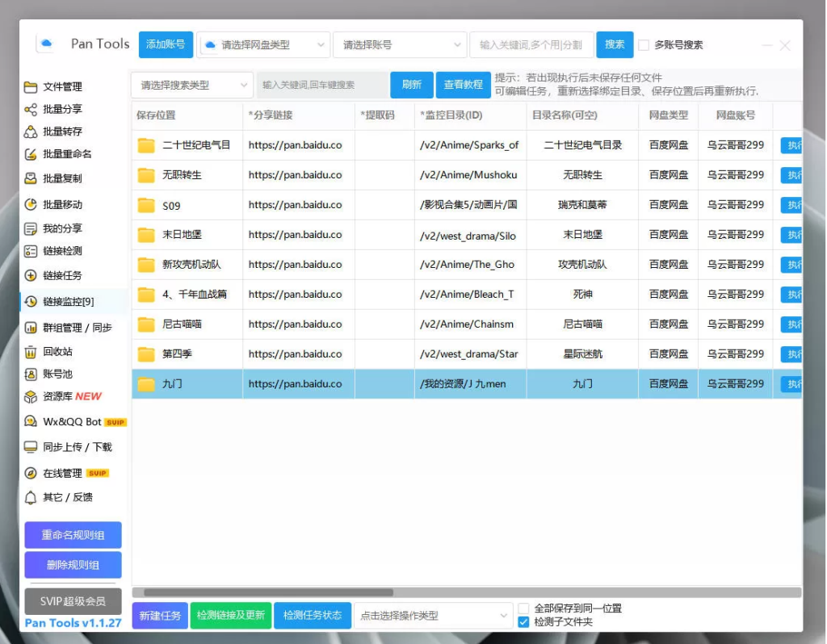Click the 在线管理 compass icon

click(31, 473)
